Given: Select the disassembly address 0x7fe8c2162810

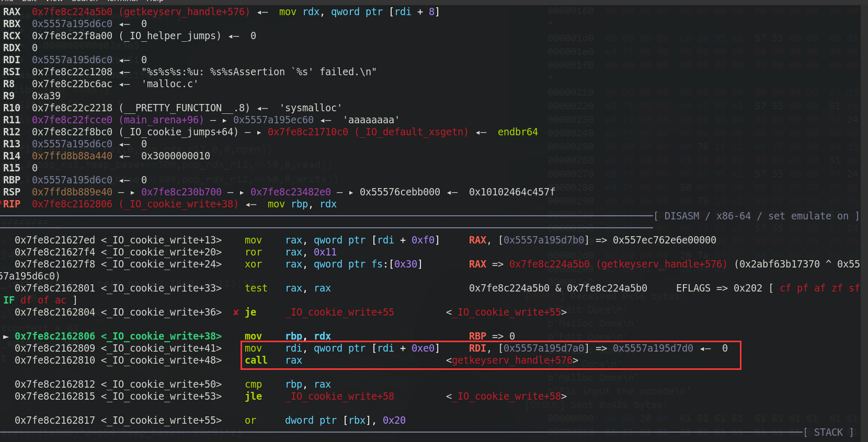Looking at the screenshot, I should (55, 360).
